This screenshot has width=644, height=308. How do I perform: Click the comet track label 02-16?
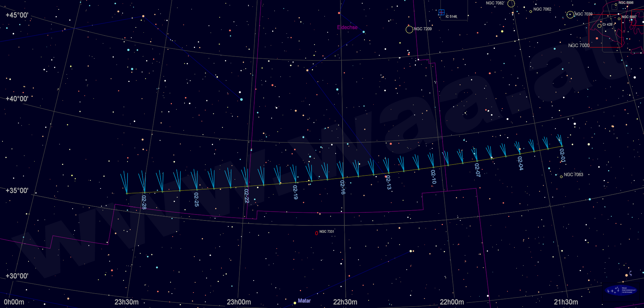tap(343, 187)
